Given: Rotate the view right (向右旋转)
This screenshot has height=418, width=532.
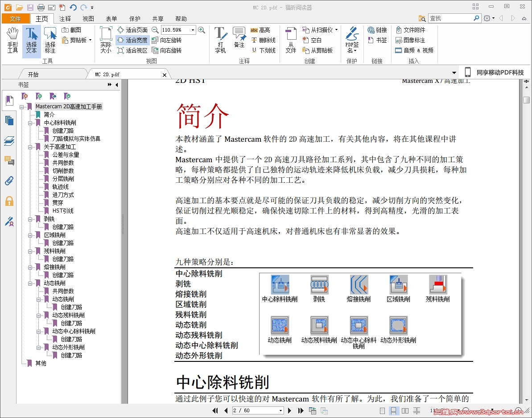Looking at the screenshot, I should coord(167,50).
